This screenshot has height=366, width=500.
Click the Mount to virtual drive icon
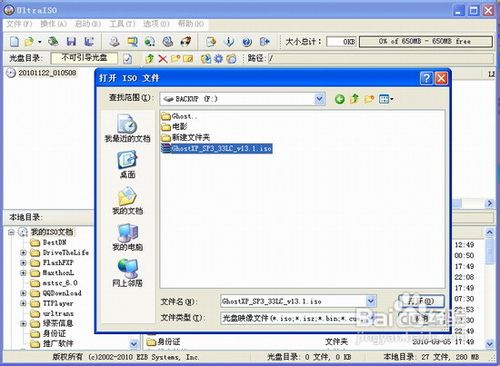(168, 42)
